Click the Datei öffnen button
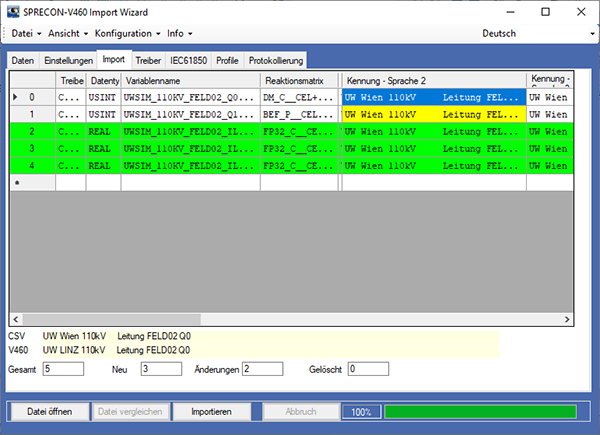 pyautogui.click(x=49, y=412)
